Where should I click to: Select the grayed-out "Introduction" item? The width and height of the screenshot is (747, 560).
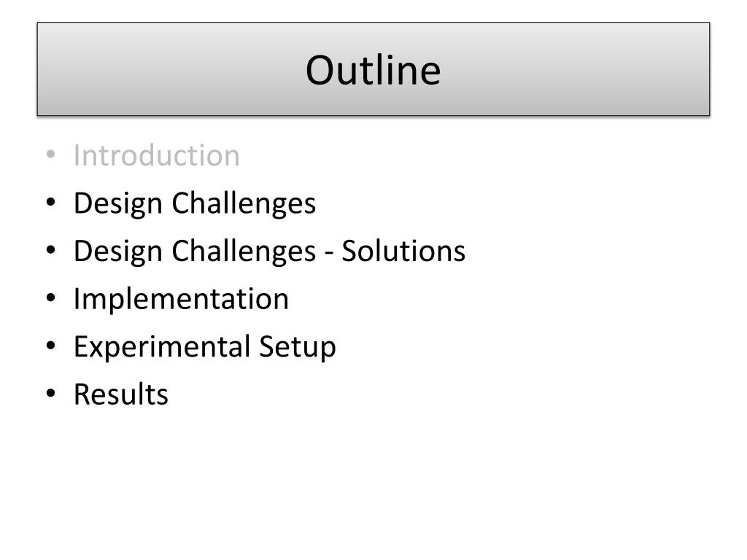[156, 155]
